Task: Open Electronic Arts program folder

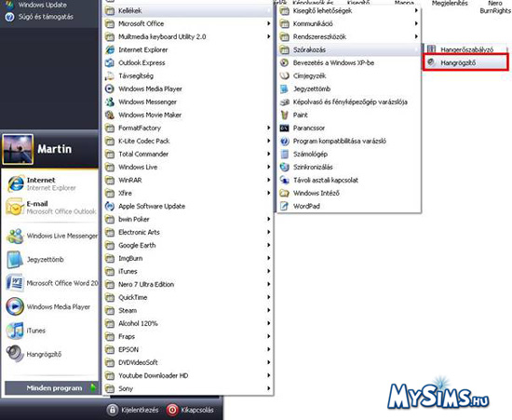Action: [187, 232]
